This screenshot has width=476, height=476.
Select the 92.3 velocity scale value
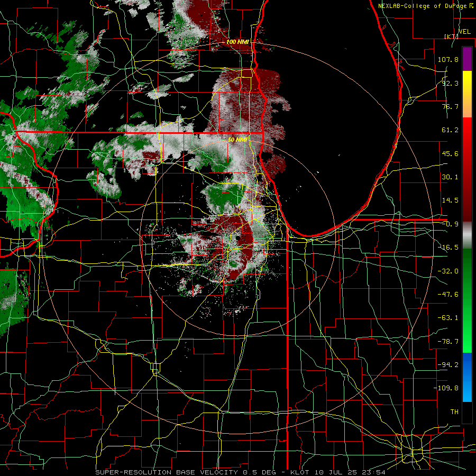450,83
